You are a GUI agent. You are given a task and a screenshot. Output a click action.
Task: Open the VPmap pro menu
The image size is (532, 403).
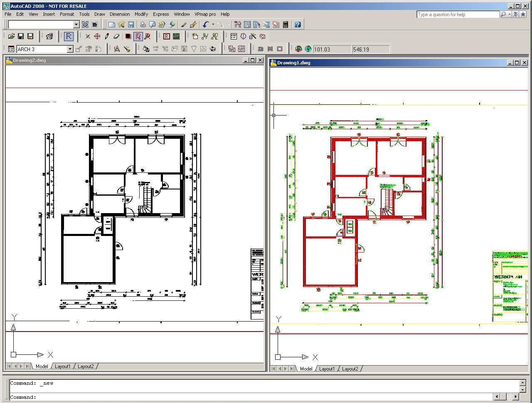(x=205, y=14)
